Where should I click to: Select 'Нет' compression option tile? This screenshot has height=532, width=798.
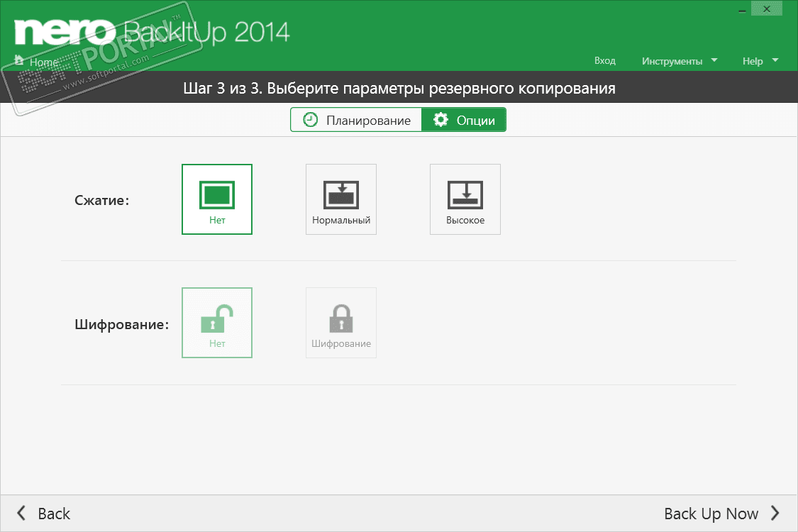click(217, 199)
